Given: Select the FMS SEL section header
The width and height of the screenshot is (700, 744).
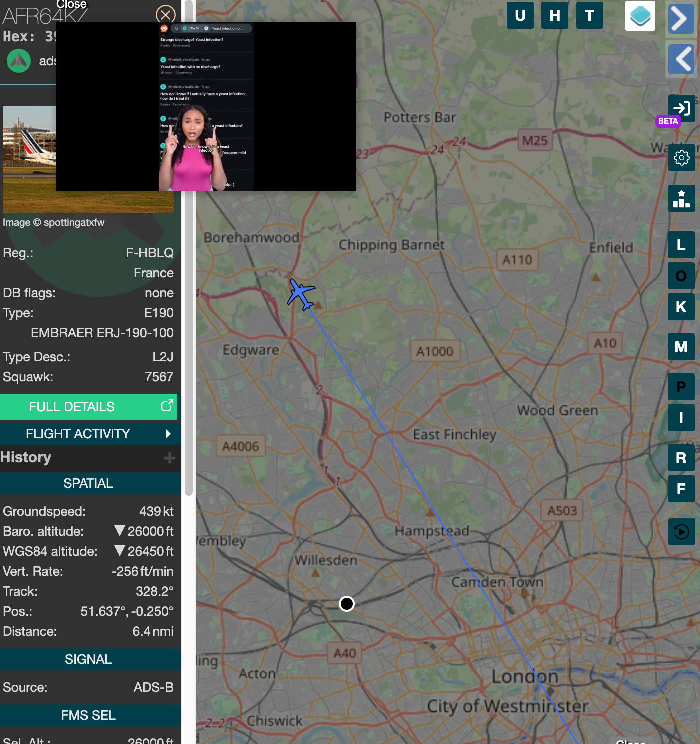Looking at the screenshot, I should pyautogui.click(x=88, y=715).
